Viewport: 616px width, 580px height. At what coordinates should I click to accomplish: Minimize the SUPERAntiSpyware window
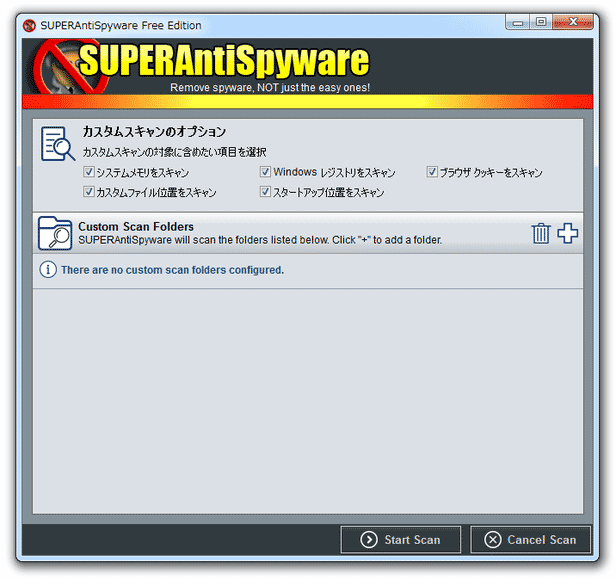pos(517,22)
